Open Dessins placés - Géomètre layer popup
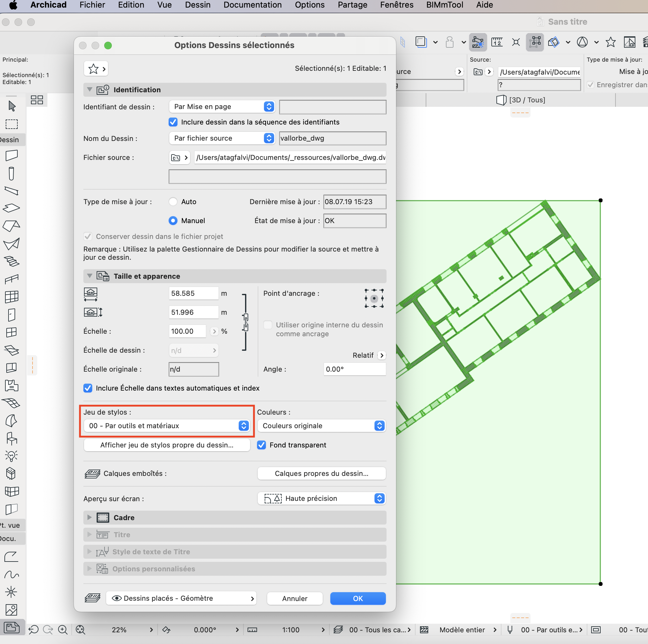The image size is (648, 644). click(182, 598)
